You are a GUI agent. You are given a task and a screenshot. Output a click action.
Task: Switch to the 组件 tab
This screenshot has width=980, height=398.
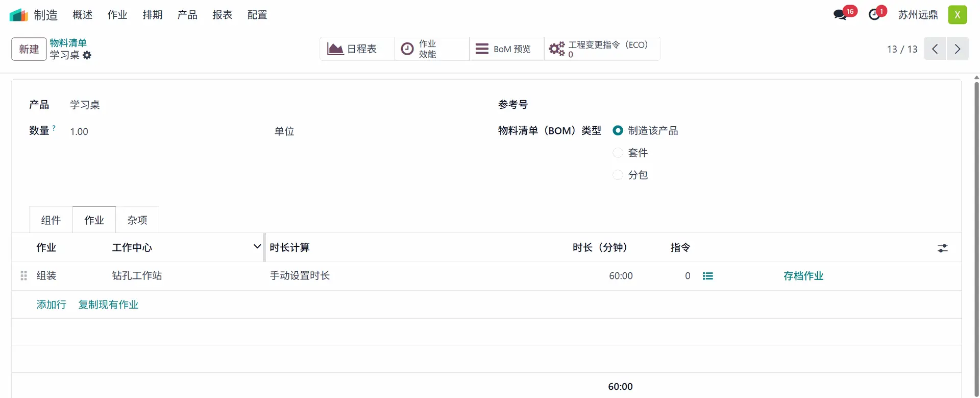pos(51,220)
